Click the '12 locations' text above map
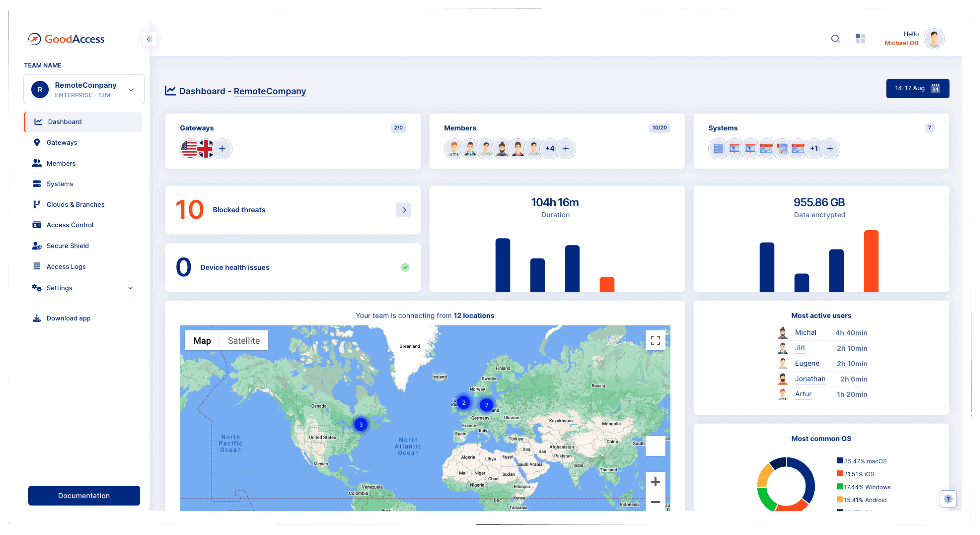The image size is (980, 535). click(x=474, y=316)
